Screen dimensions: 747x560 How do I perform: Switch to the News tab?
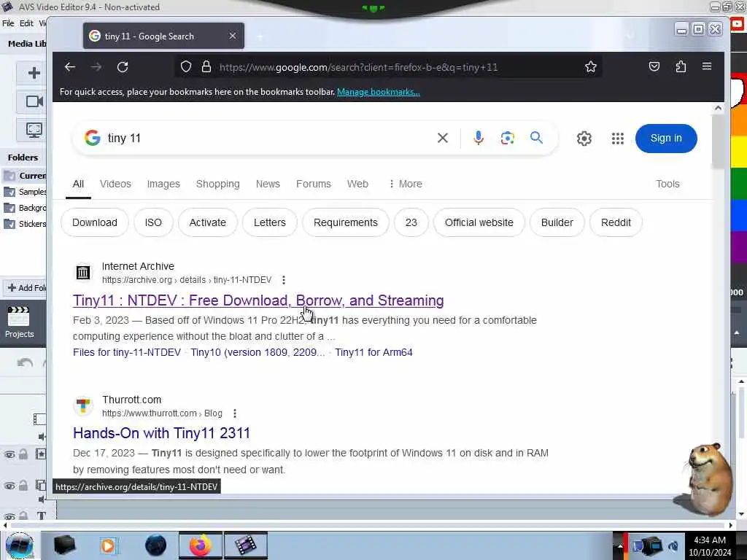pos(268,184)
